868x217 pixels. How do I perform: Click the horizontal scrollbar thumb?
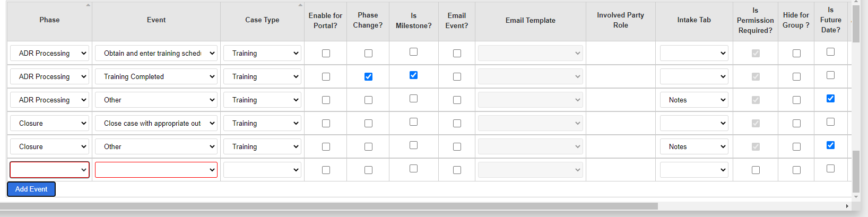[x=332, y=206]
